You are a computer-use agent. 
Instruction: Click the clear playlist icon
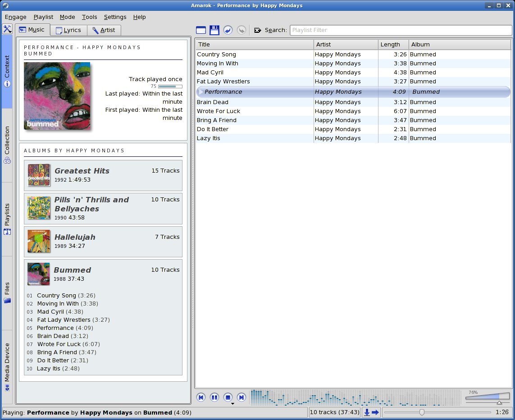201,30
